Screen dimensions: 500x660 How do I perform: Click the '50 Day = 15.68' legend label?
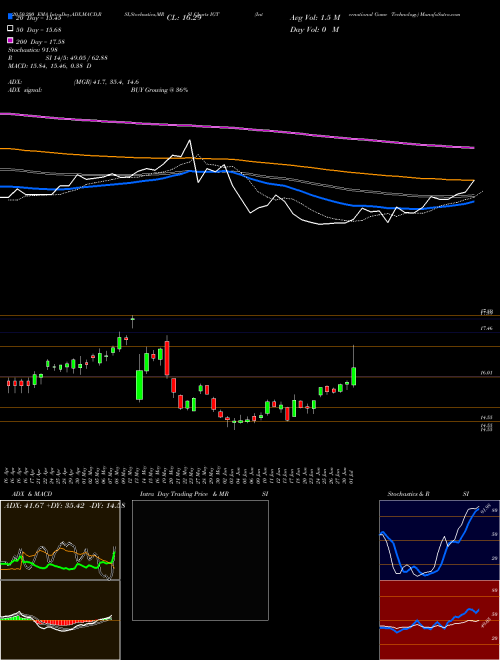(x=39, y=29)
